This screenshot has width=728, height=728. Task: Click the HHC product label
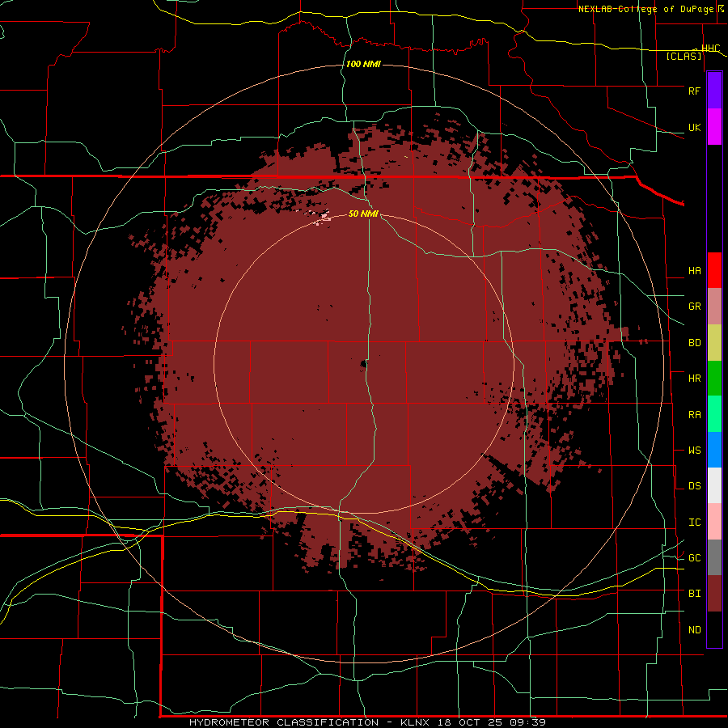point(710,49)
